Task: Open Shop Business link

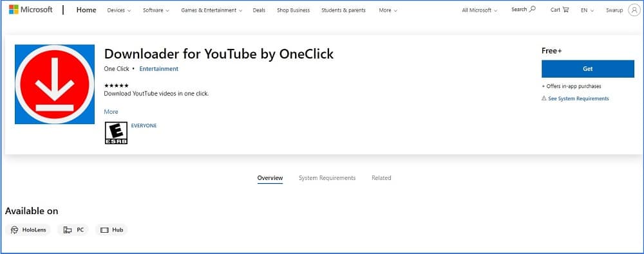Action: click(x=293, y=10)
